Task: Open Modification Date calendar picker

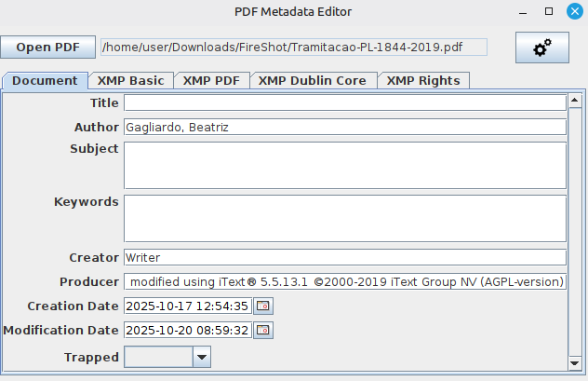Action: click(263, 330)
